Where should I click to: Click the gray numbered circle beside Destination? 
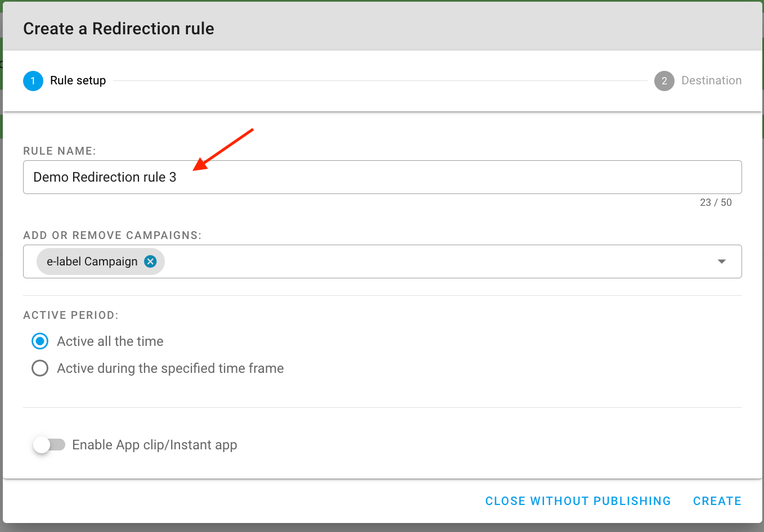[x=664, y=80]
